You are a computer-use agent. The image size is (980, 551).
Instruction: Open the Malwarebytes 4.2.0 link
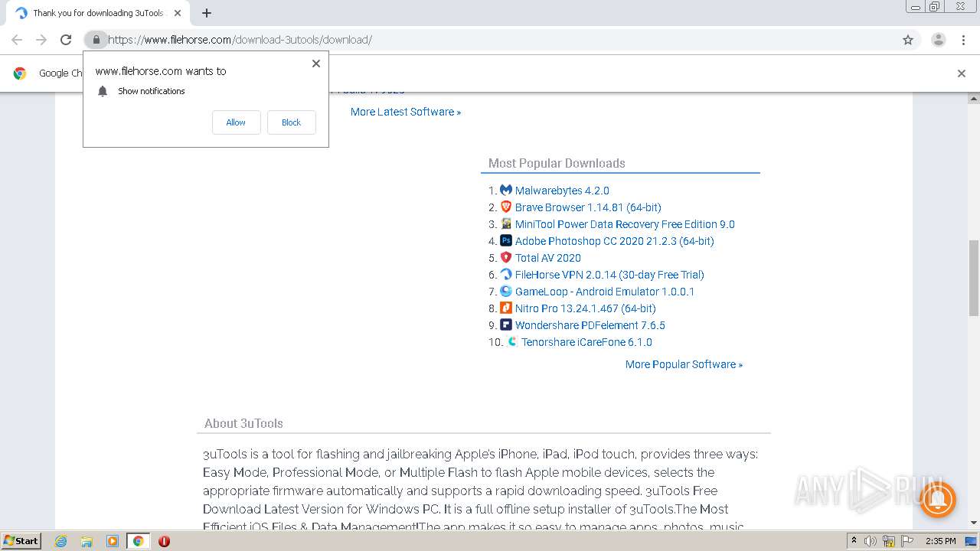(x=562, y=191)
